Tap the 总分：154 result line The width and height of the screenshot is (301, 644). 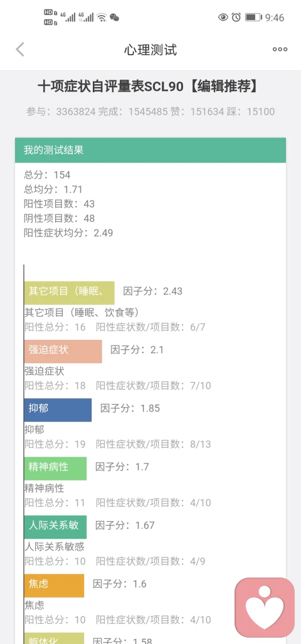[47, 175]
